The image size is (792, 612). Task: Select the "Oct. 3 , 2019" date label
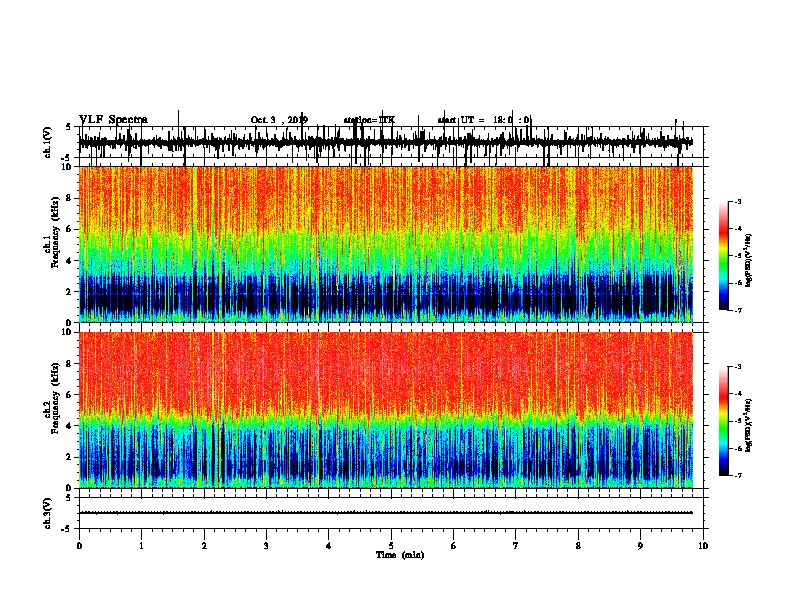pyautogui.click(x=279, y=120)
